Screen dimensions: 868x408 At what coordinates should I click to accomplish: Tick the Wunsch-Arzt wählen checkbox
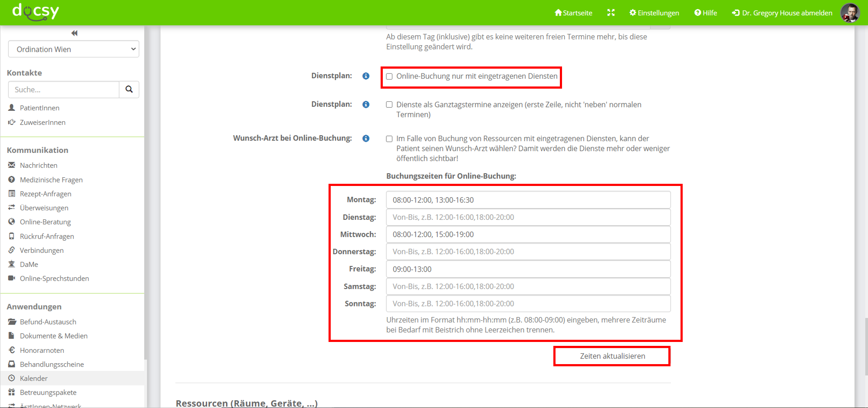(389, 139)
